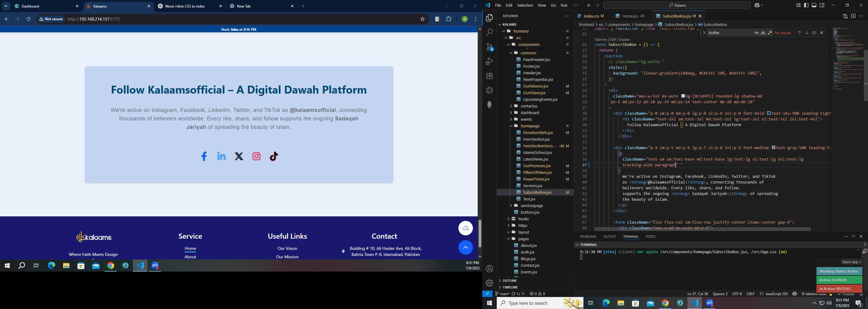Open the Extensions view

click(x=489, y=76)
